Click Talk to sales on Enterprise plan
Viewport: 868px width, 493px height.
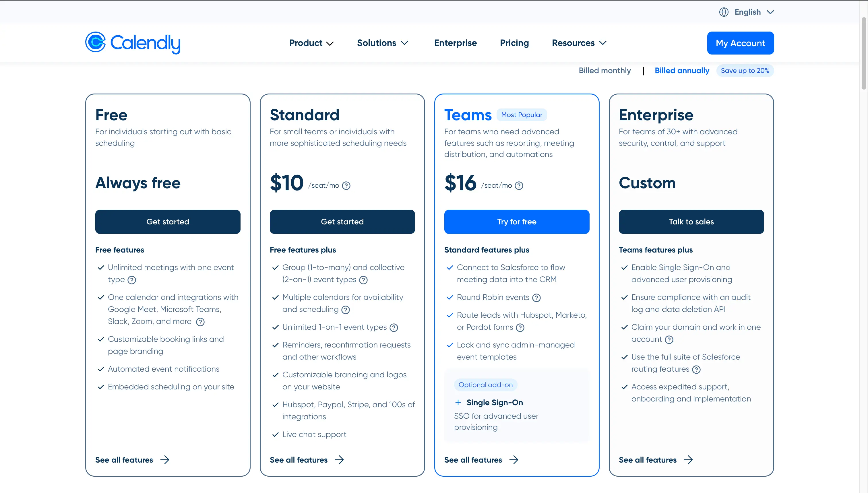[691, 221]
